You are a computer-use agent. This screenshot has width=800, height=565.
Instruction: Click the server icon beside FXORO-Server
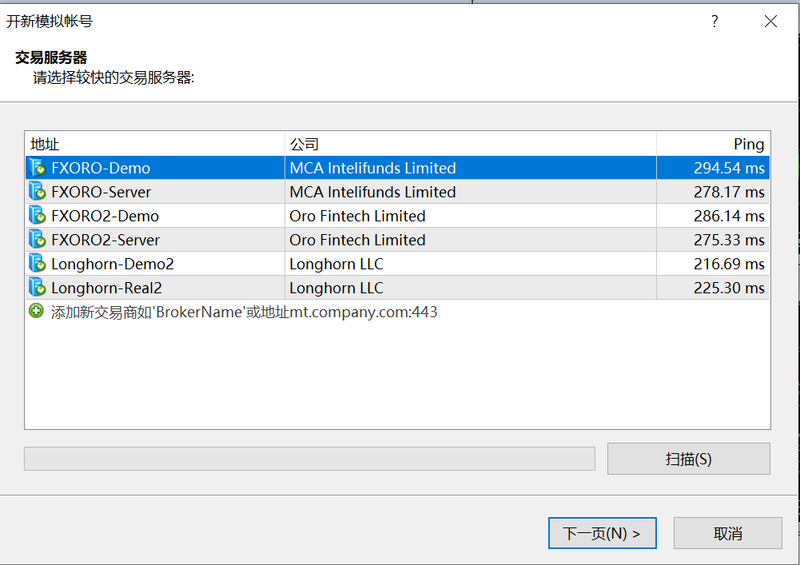click(37, 191)
